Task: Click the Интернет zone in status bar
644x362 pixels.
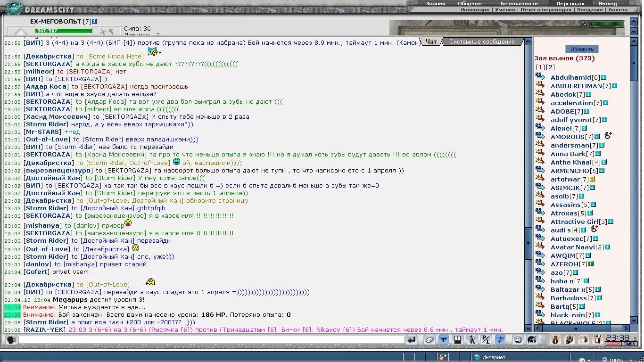Action: (489, 357)
